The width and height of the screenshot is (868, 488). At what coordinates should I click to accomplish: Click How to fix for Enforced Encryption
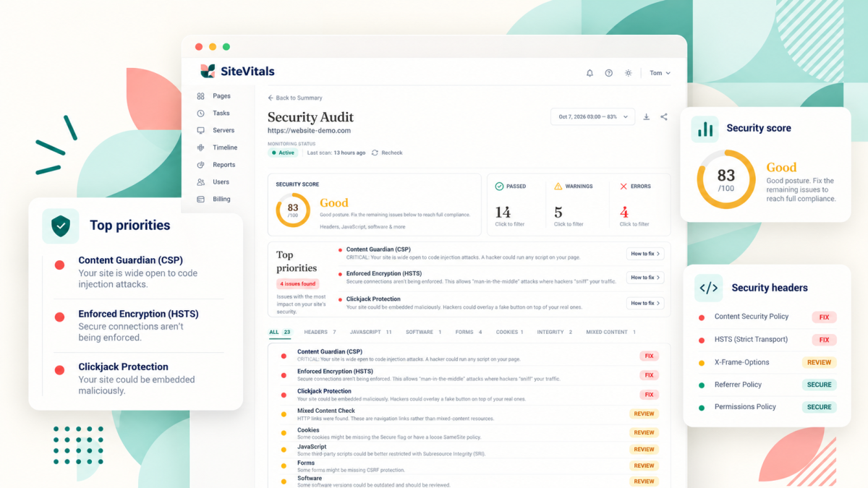point(644,278)
